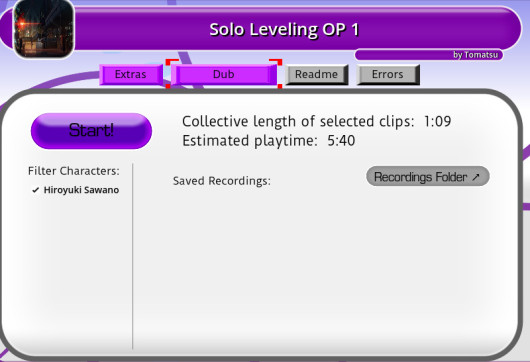Click the estimated playtime value 5:40
This screenshot has height=362, width=530.
point(341,141)
